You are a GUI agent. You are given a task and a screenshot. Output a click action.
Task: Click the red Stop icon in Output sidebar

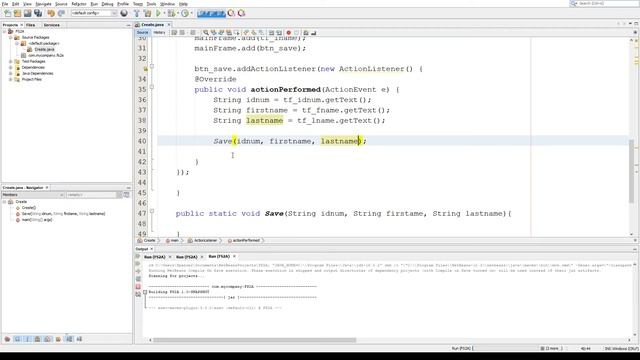[x=138, y=287]
